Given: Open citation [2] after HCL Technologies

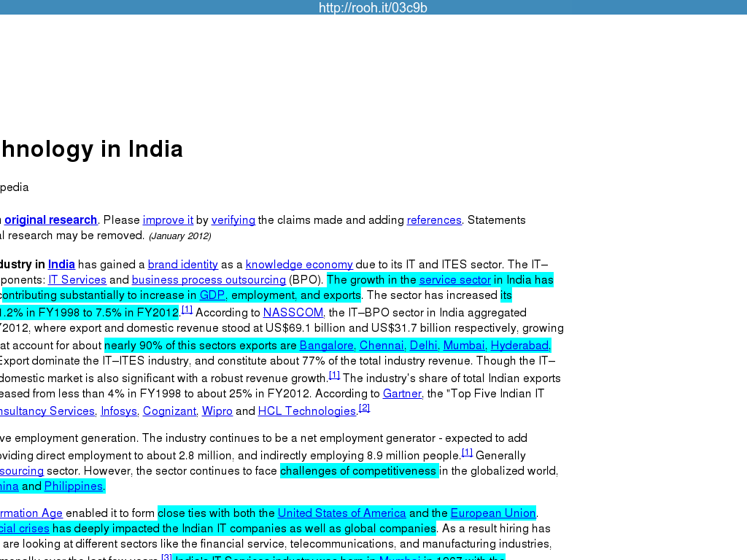Looking at the screenshot, I should coord(364,408).
